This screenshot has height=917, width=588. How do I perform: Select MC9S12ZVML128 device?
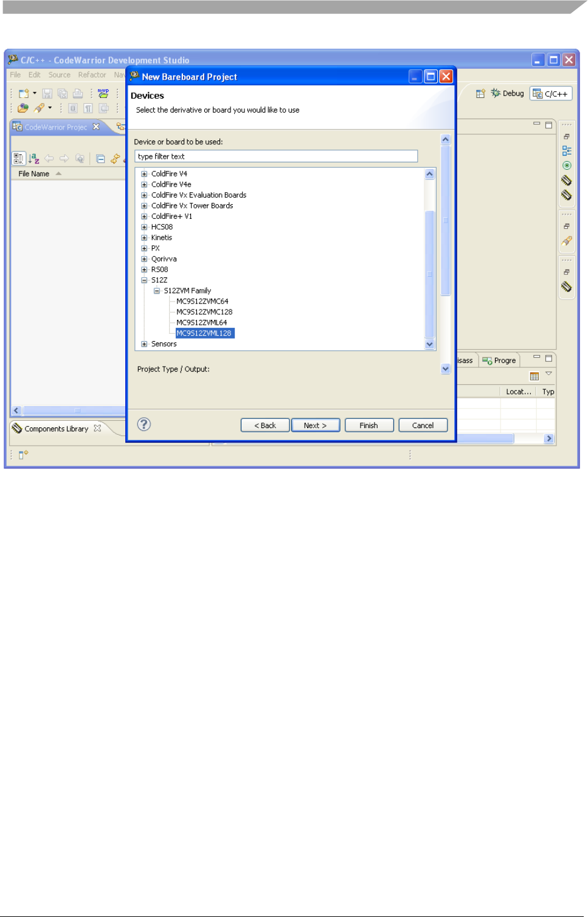click(204, 333)
